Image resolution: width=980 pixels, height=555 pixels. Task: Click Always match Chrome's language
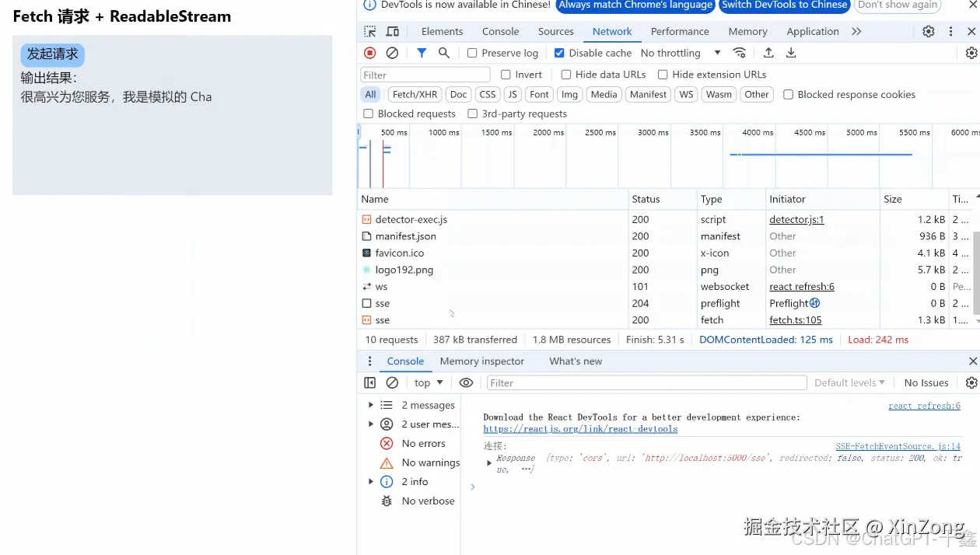tap(635, 5)
